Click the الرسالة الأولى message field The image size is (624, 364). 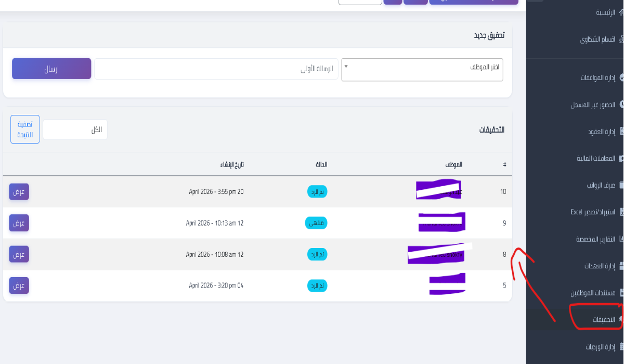(x=216, y=68)
